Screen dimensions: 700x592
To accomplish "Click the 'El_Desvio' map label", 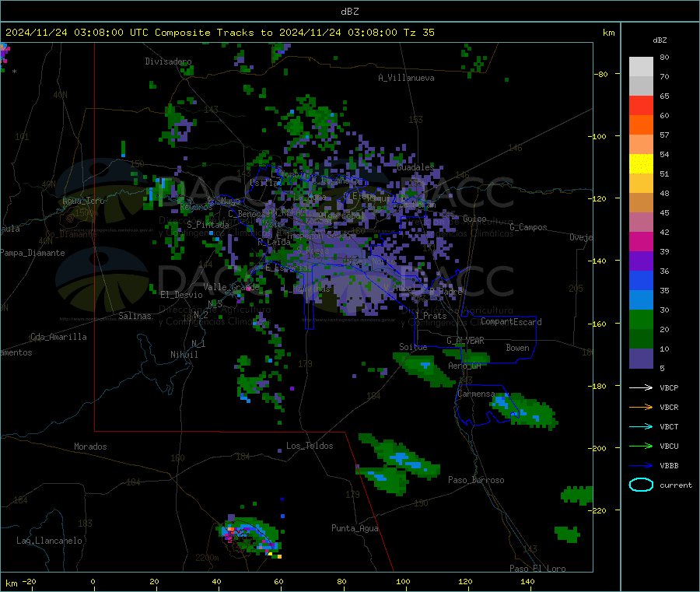I will [181, 295].
